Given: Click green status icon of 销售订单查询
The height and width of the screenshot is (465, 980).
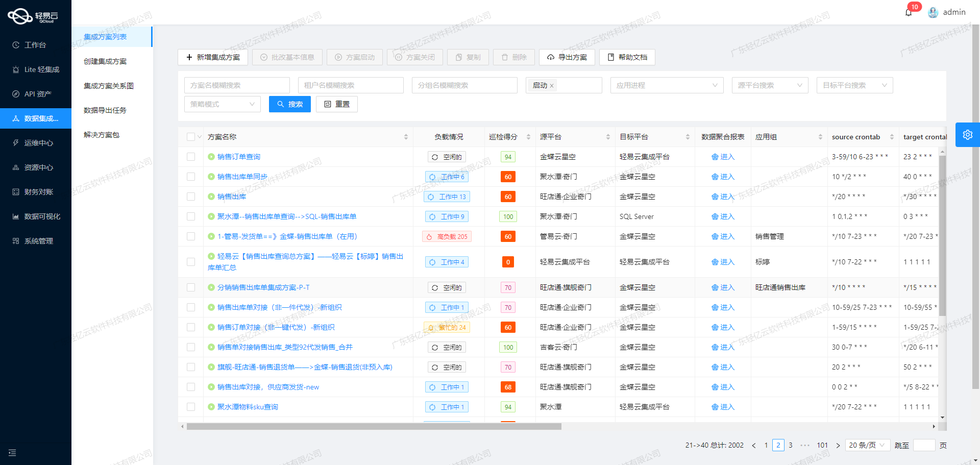Looking at the screenshot, I should click(x=211, y=157).
